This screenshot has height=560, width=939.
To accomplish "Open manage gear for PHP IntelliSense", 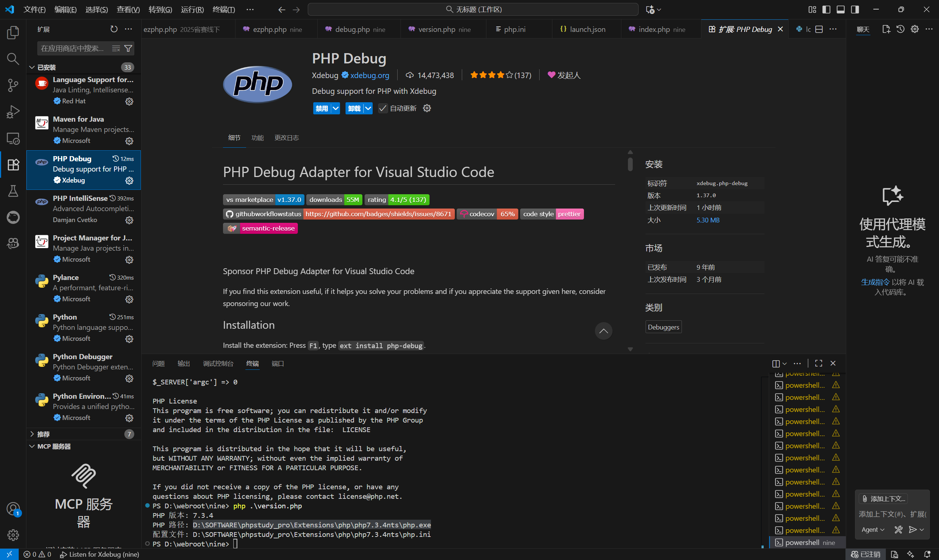I will [129, 220].
